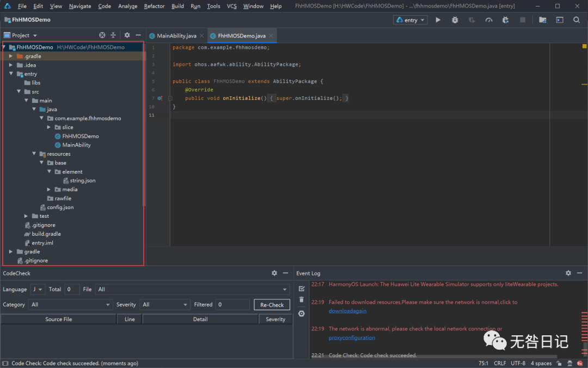Click the downloadagain link
Viewport: 588px width, 368px height.
pos(347,311)
